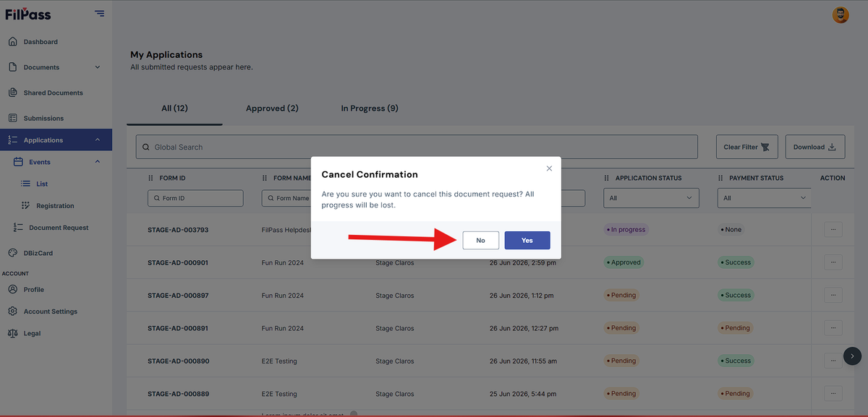Close the Cancel Confirmation dialog
The height and width of the screenshot is (417, 868).
[x=549, y=168]
